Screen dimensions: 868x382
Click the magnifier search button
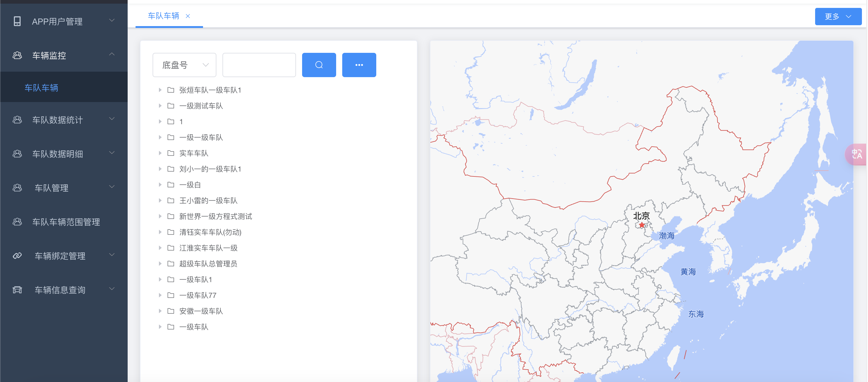click(319, 65)
